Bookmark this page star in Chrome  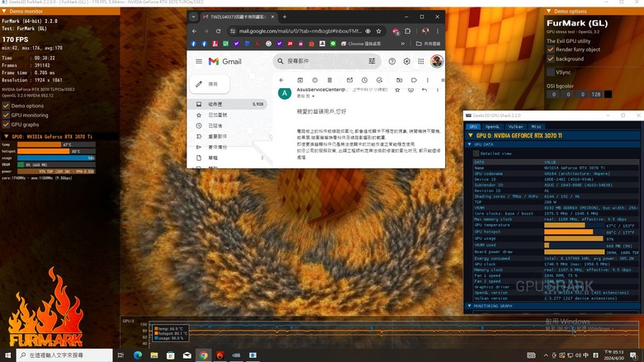pos(379,31)
